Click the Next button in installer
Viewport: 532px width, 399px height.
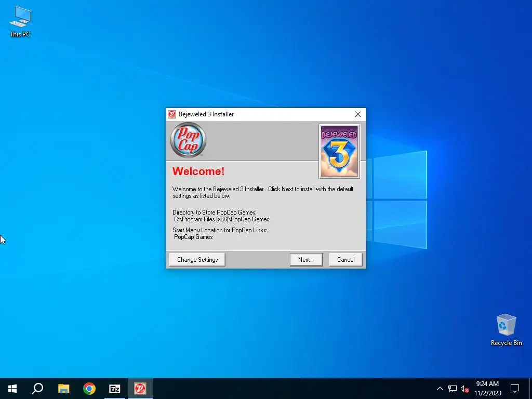[x=306, y=260]
